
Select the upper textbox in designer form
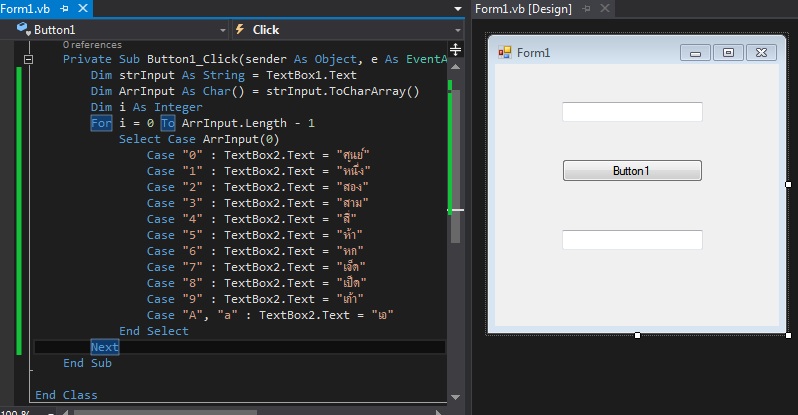[632, 112]
